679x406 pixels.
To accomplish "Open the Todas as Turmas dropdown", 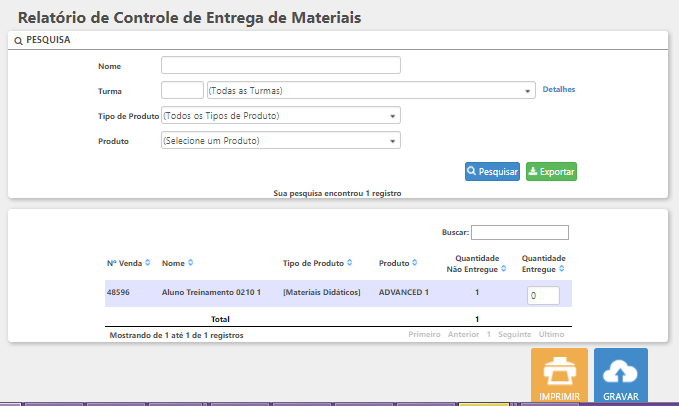I will coord(371,90).
